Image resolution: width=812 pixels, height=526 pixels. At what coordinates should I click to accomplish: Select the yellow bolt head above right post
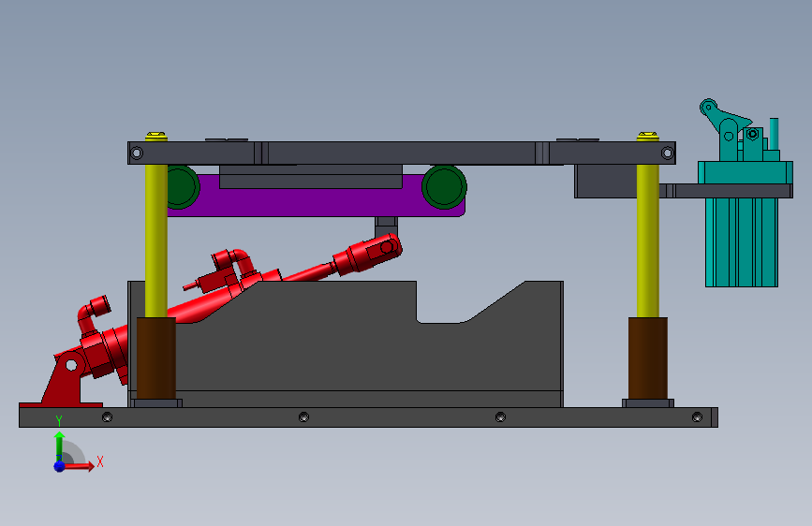pyautogui.click(x=647, y=137)
